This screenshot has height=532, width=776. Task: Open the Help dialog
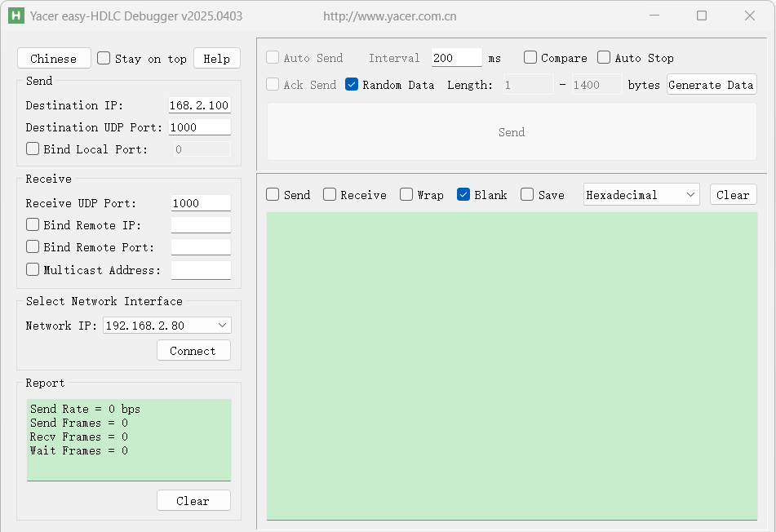(216, 58)
